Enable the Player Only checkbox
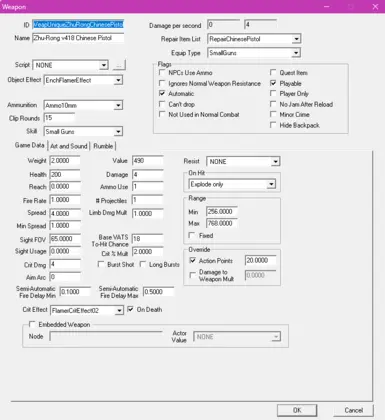 click(273, 93)
